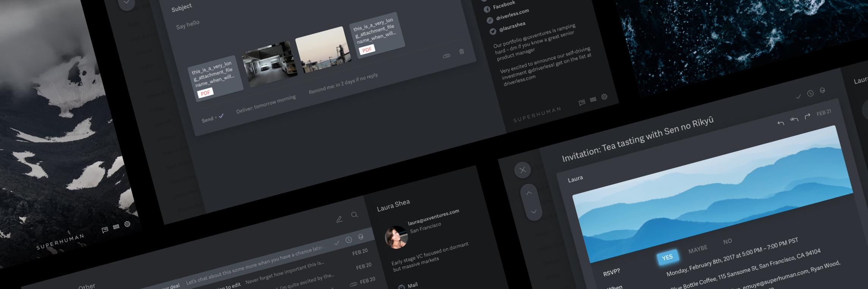Click the reply-all arrows on the invitation email
This screenshot has height=289, width=868.
coord(794,119)
